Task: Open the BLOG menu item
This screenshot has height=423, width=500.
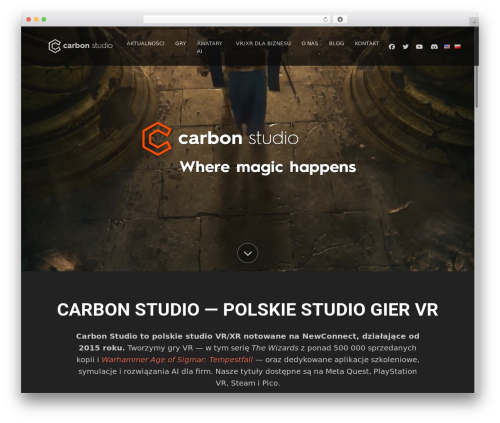Action: pyautogui.click(x=336, y=43)
